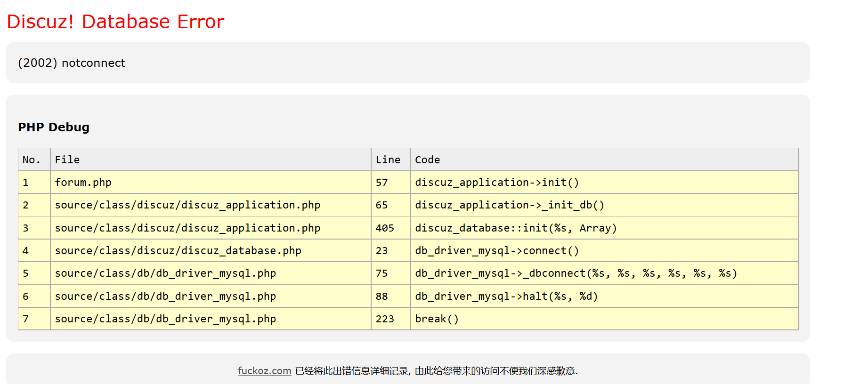Click row number "5" in the No. column
The image size is (868, 384).
tap(34, 273)
